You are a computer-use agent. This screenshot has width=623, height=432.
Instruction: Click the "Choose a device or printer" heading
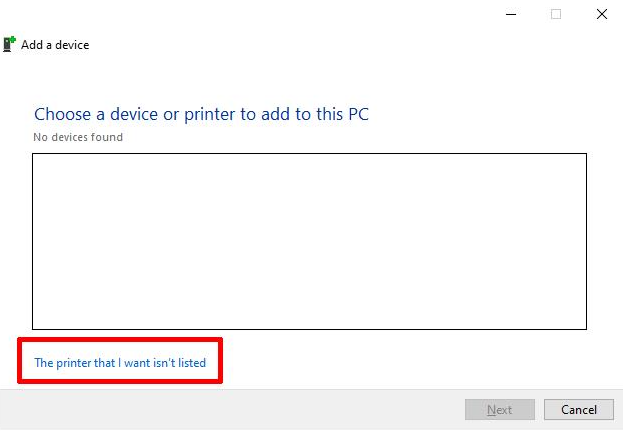pyautogui.click(x=201, y=114)
